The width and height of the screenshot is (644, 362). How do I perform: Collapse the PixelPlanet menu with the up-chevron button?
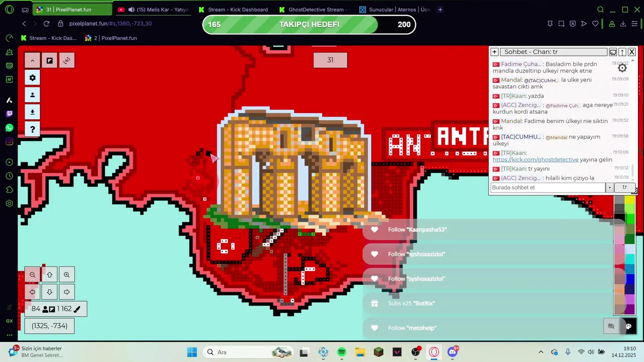(32, 61)
